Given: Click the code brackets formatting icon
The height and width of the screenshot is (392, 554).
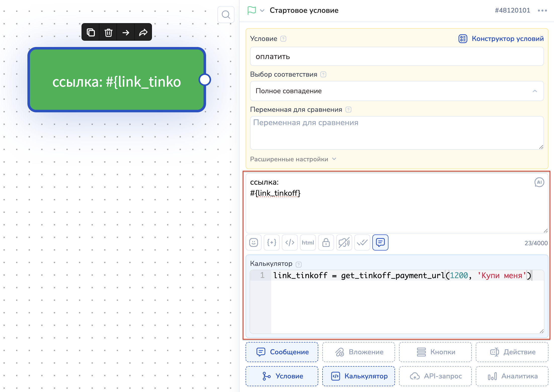Looking at the screenshot, I should point(290,242).
